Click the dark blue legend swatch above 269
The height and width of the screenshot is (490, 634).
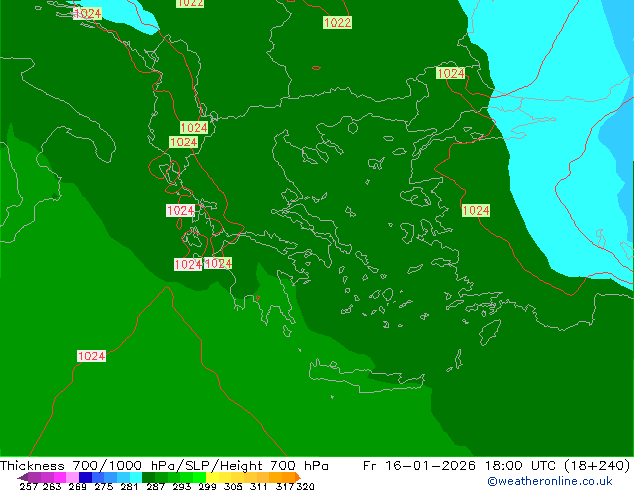pos(85,477)
